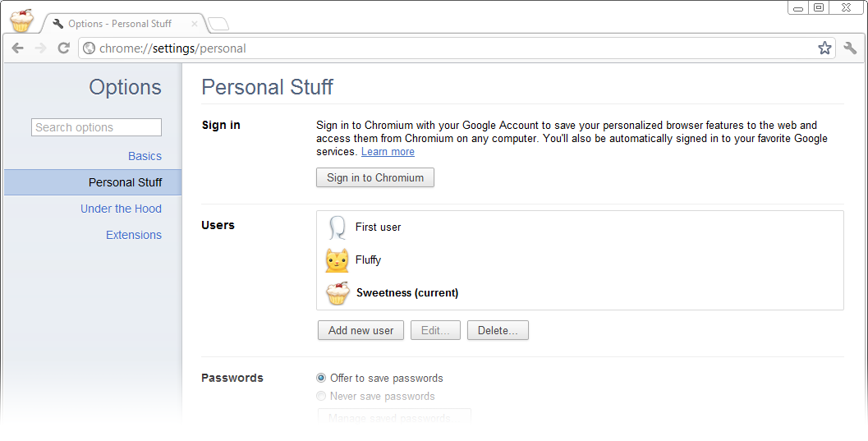Click the Sweetness cupcake avatar in users list
The width and height of the screenshot is (868, 441).
[x=338, y=293]
